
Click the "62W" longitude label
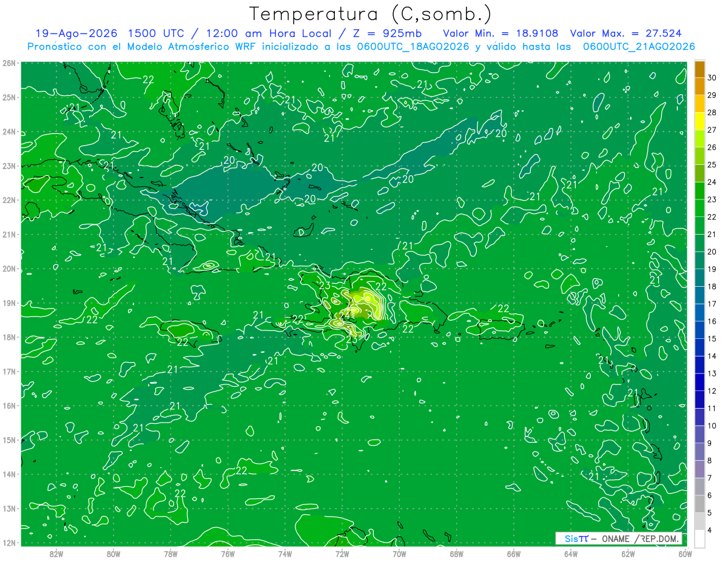(627, 554)
